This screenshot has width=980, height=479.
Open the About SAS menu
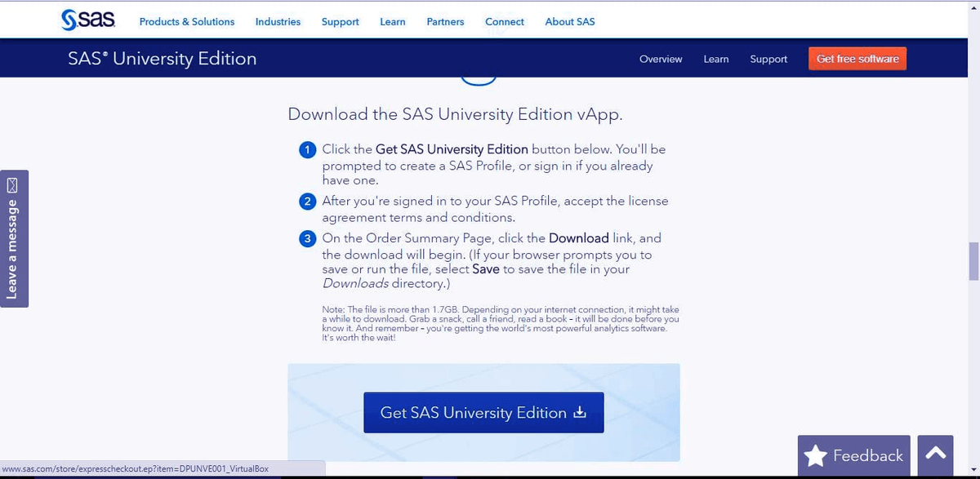tap(569, 22)
